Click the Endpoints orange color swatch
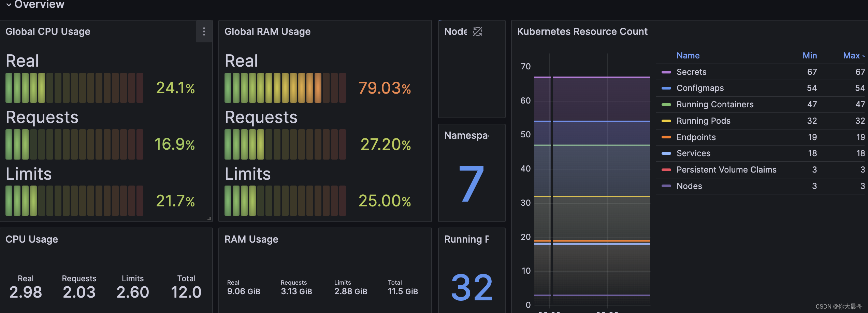 666,137
